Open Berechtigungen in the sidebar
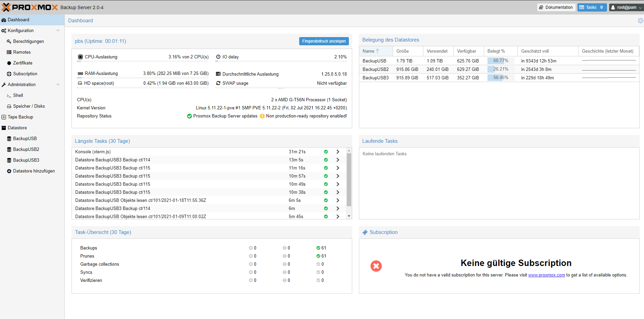 pyautogui.click(x=32, y=42)
